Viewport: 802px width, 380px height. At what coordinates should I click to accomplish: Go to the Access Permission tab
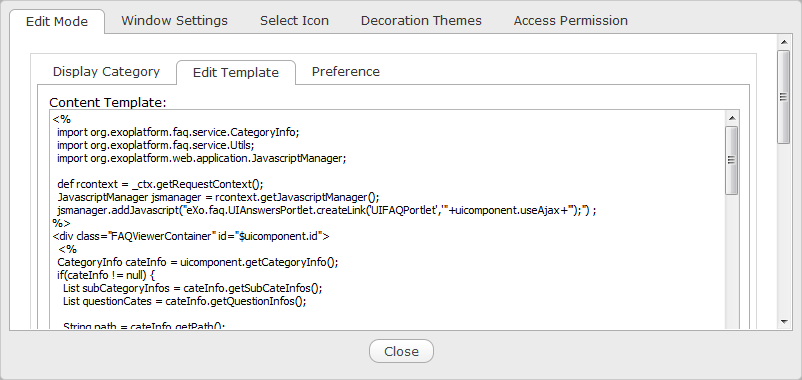coord(570,21)
